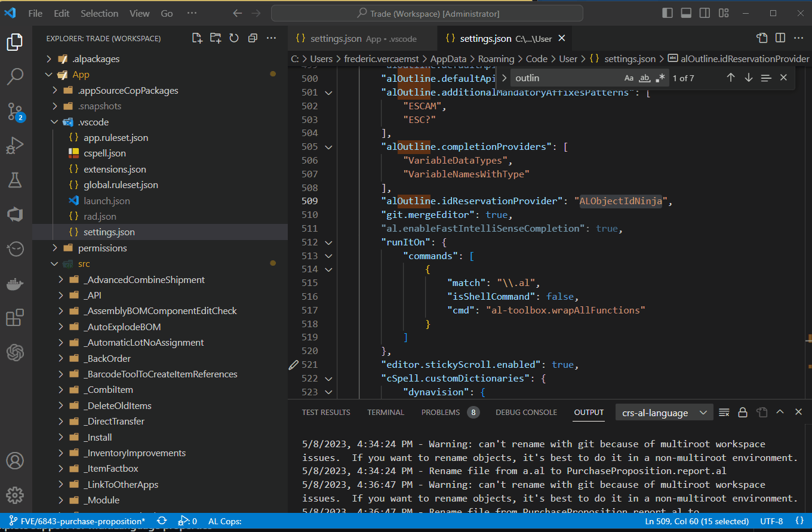Open the Extensions view
The height and width of the screenshot is (532, 812).
pos(15,318)
